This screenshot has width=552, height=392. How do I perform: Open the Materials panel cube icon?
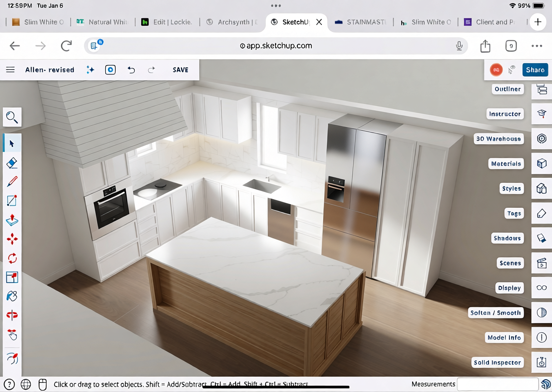(x=542, y=164)
